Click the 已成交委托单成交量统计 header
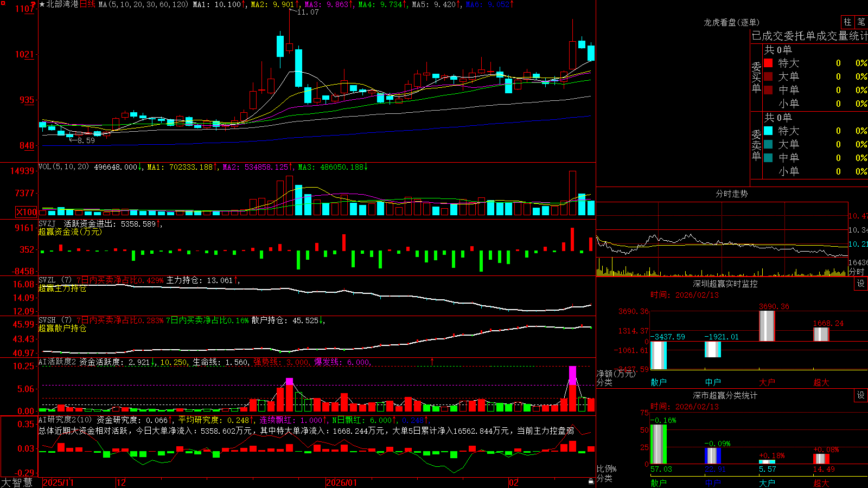This screenshot has height=488, width=868. 809,36
